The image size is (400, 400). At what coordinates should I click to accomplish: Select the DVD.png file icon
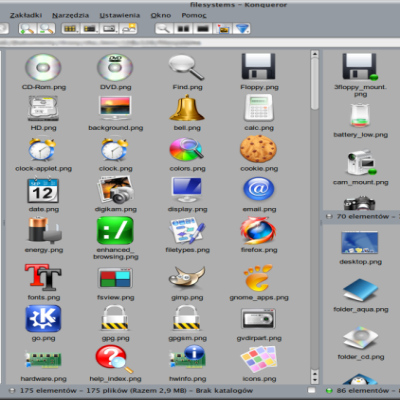pyautogui.click(x=115, y=68)
